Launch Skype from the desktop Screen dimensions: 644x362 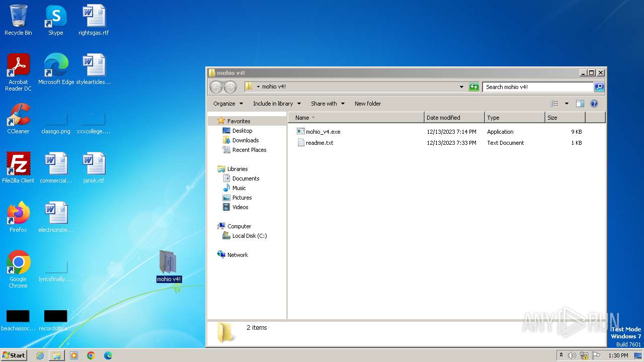(x=55, y=20)
